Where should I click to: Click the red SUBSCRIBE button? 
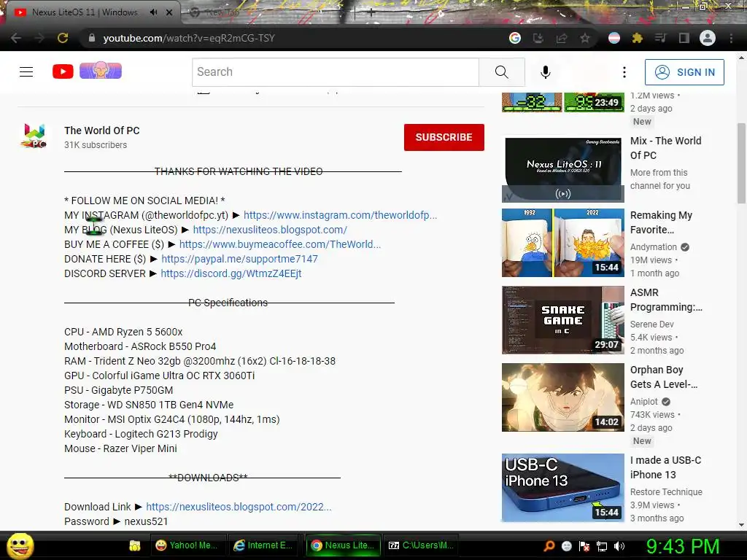coord(444,137)
